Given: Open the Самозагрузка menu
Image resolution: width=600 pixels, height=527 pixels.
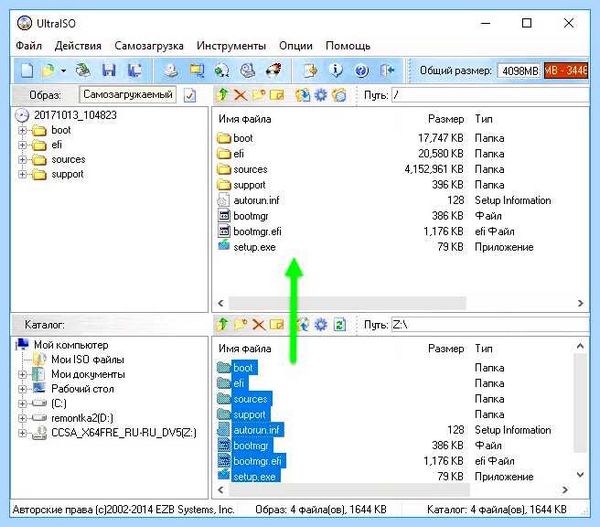Looking at the screenshot, I should 149,46.
